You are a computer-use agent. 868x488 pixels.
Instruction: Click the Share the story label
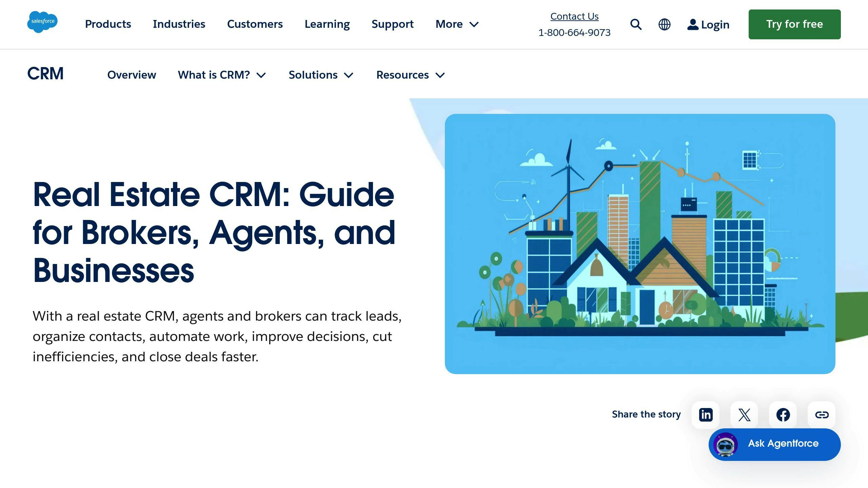point(646,414)
